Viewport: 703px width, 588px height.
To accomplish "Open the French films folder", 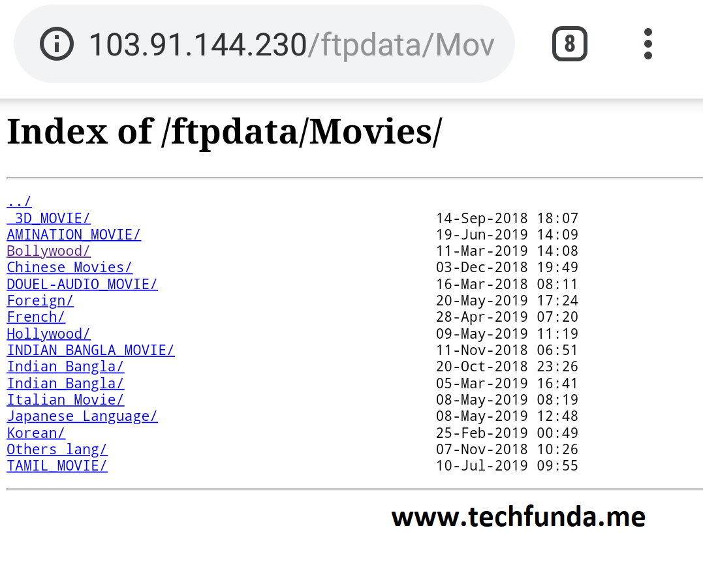I will click(36, 317).
